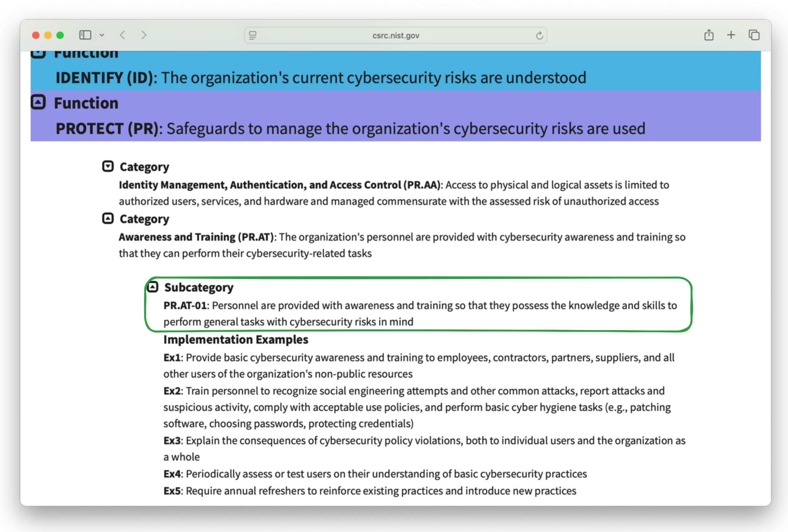Open sidebar options dropdown chevron
Image resolution: width=788 pixels, height=532 pixels.
tap(102, 35)
